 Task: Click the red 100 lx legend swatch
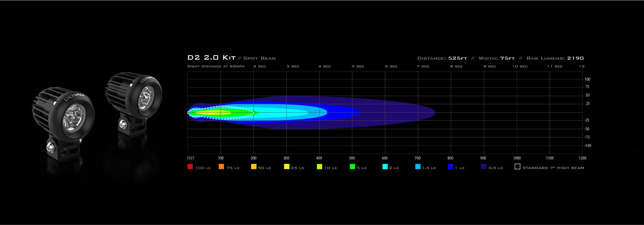tap(190, 167)
